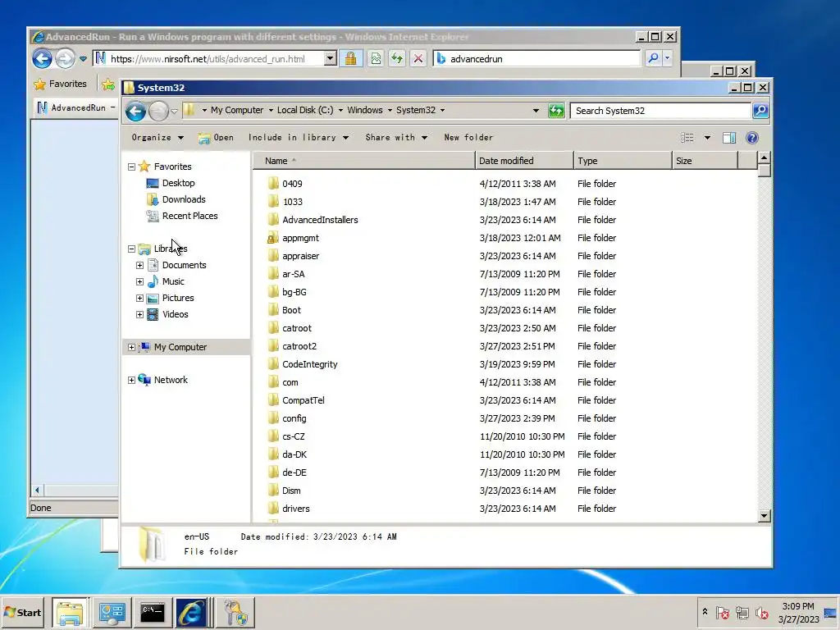Open the Organize menu
840x630 pixels.
[157, 138]
